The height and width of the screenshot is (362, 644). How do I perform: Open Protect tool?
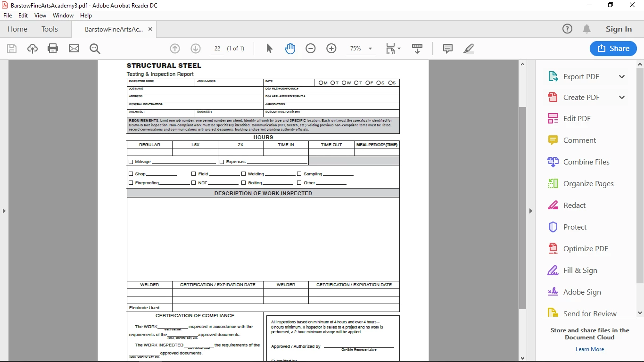[567, 227]
